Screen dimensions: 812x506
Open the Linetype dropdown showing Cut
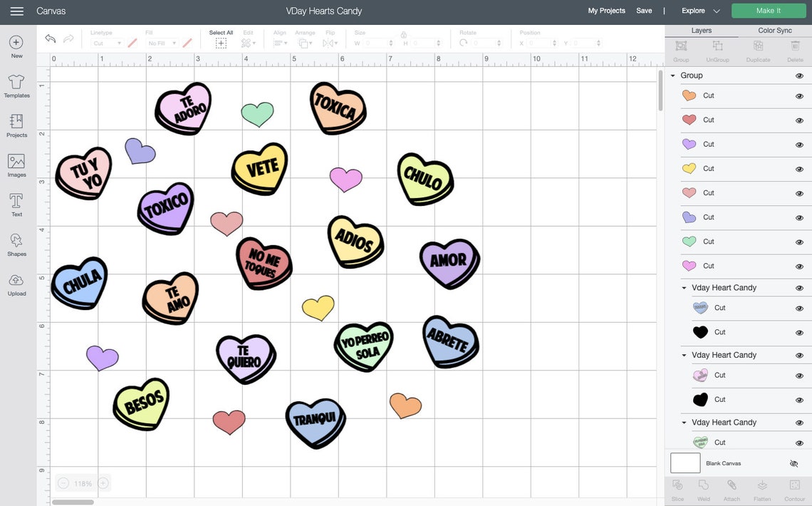pyautogui.click(x=104, y=41)
